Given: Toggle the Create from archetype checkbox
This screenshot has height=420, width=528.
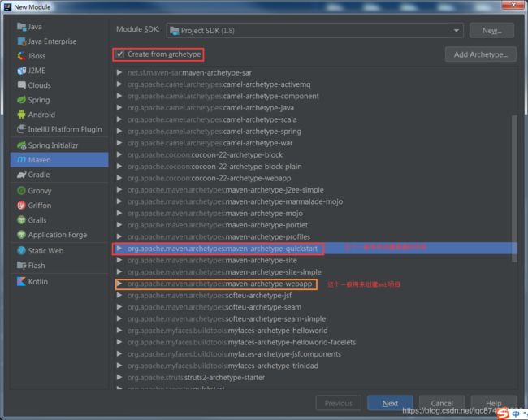Looking at the screenshot, I should tap(120, 54).
